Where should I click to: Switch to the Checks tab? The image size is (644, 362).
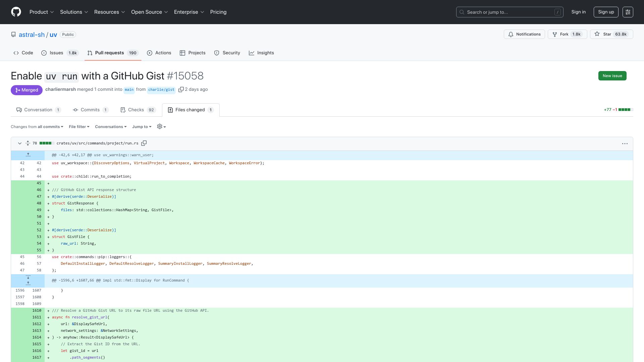point(138,110)
